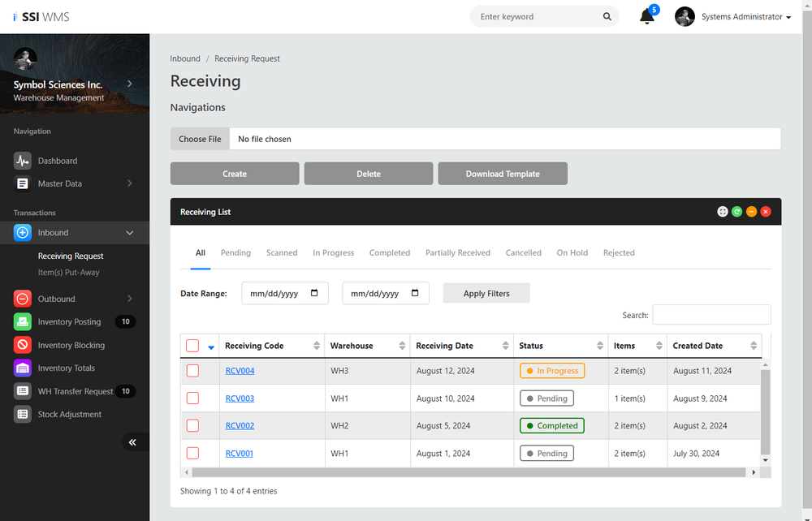Check the row checkbox for RCV004
812x521 pixels.
(192, 371)
